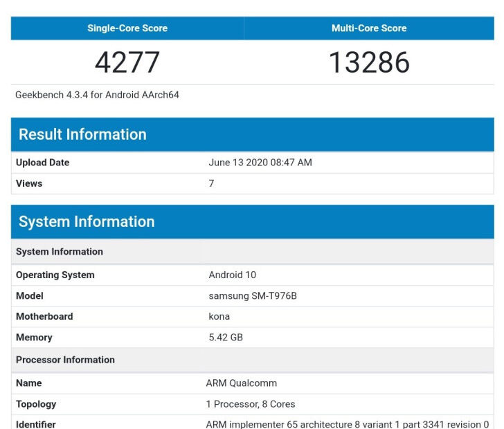Click the Geekbench 4.3.4 for Android AArch64 text

pos(97,95)
